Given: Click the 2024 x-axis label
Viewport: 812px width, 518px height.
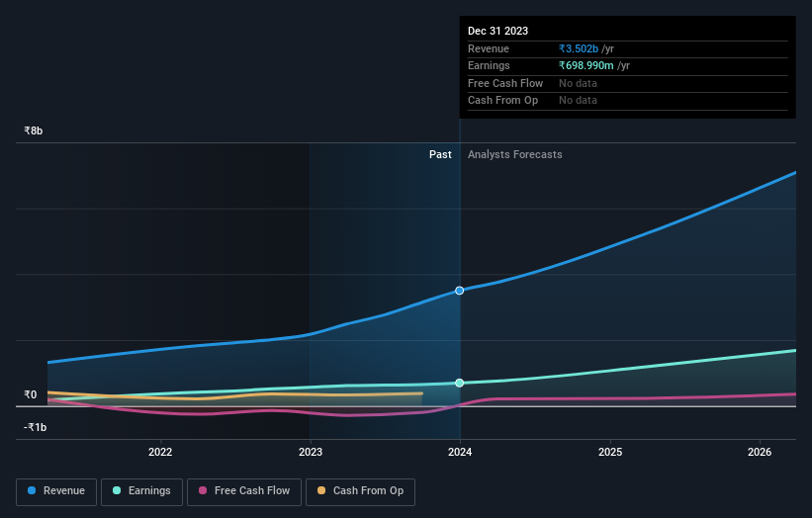Looking at the screenshot, I should 460,452.
